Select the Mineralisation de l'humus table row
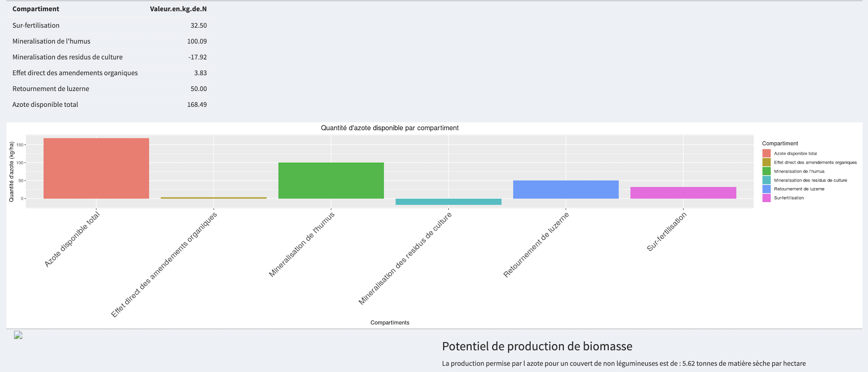868x372 pixels. pyautogui.click(x=109, y=41)
